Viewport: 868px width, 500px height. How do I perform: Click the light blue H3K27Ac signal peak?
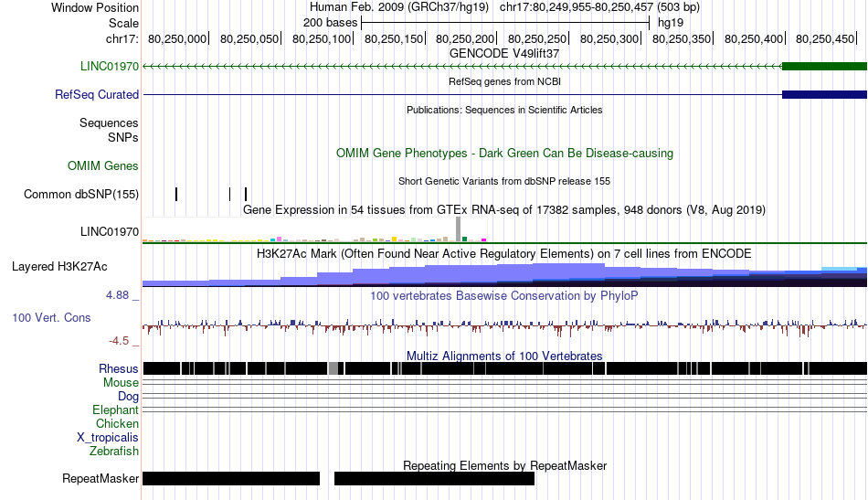[x=839, y=269]
